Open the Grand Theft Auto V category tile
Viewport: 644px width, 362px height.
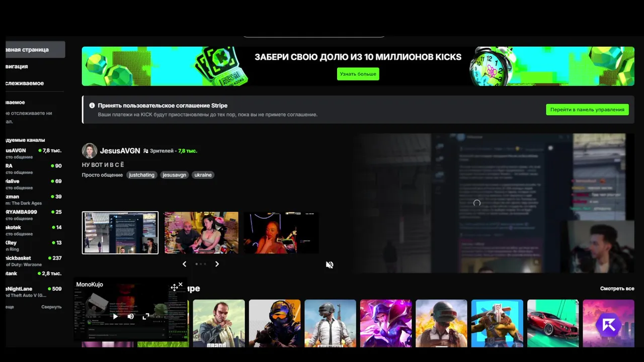coord(219,323)
